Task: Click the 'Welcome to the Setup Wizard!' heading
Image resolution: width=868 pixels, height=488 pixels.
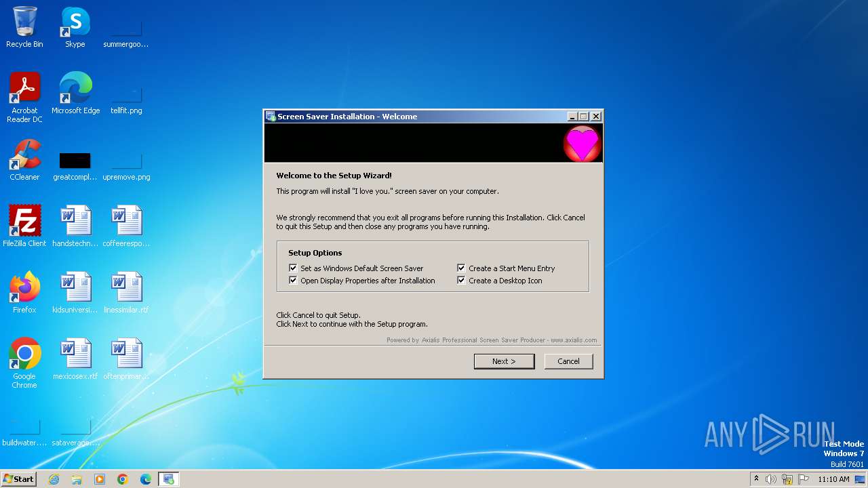Action: (334, 176)
